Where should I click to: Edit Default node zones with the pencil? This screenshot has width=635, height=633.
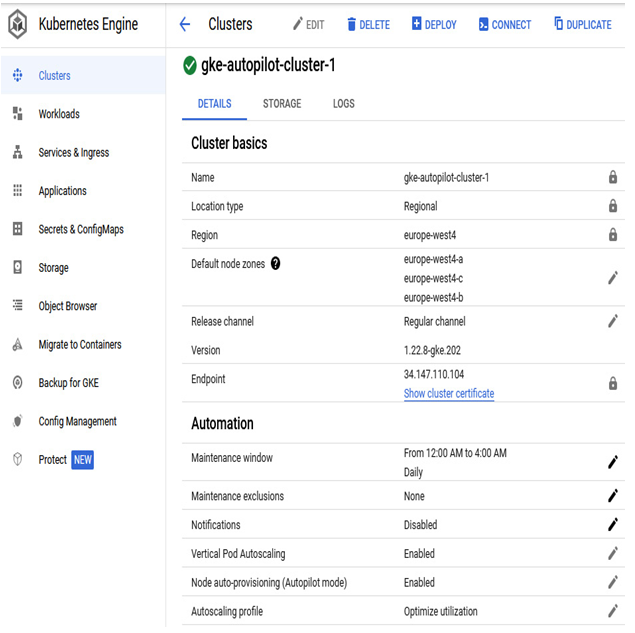[x=613, y=278]
